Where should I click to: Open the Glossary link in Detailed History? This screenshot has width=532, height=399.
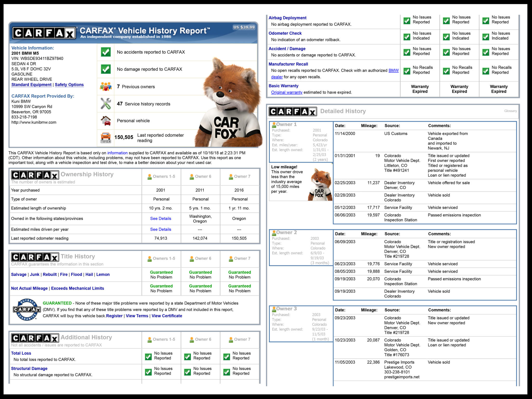tap(510, 111)
